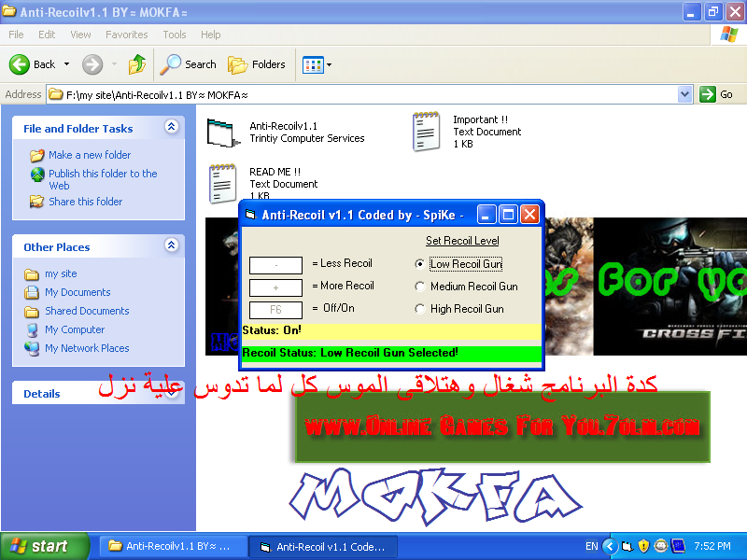Image resolution: width=747 pixels, height=560 pixels.
Task: Click the EN language indicator
Action: click(592, 546)
